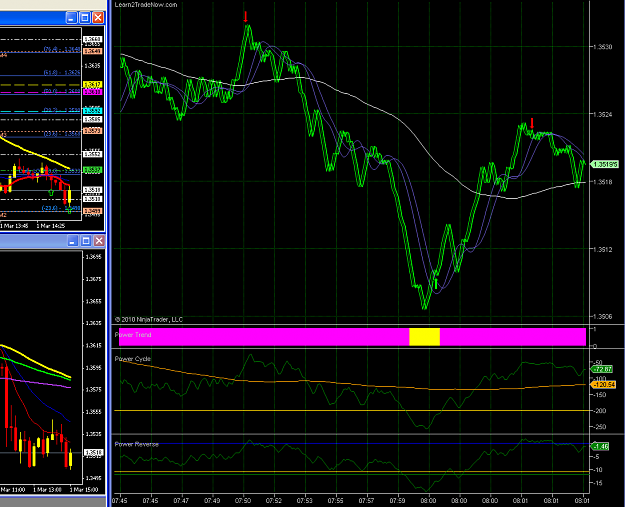Click the 1.3575 price axis value

pos(94,389)
